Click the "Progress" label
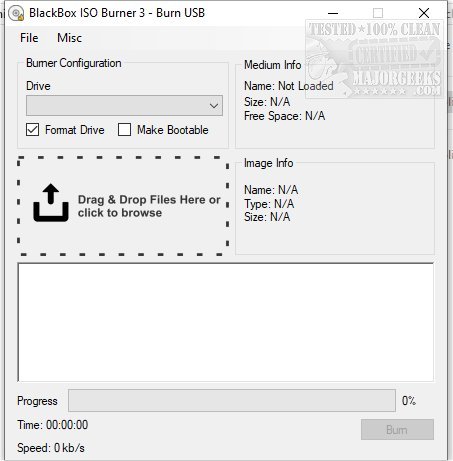 (x=37, y=401)
